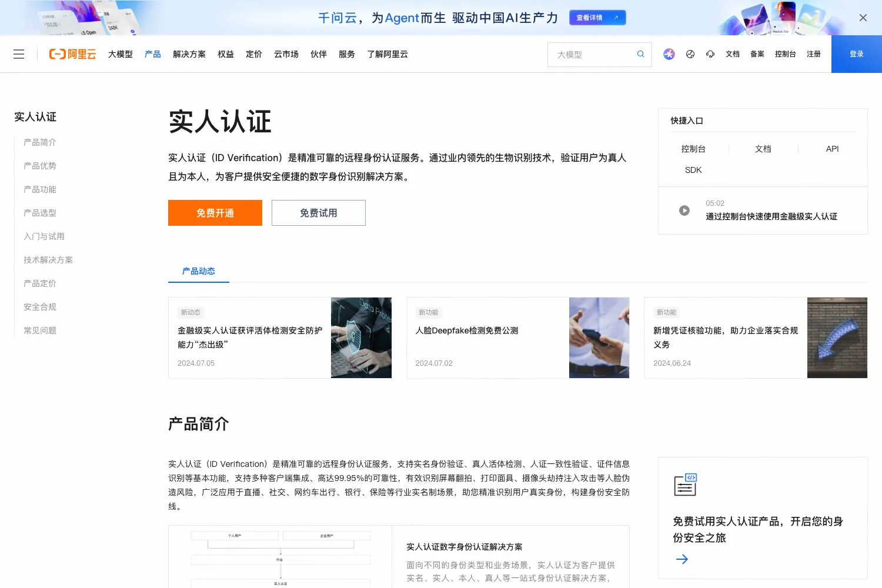
Task: Click SDK in quick entry panel
Action: [x=693, y=170]
